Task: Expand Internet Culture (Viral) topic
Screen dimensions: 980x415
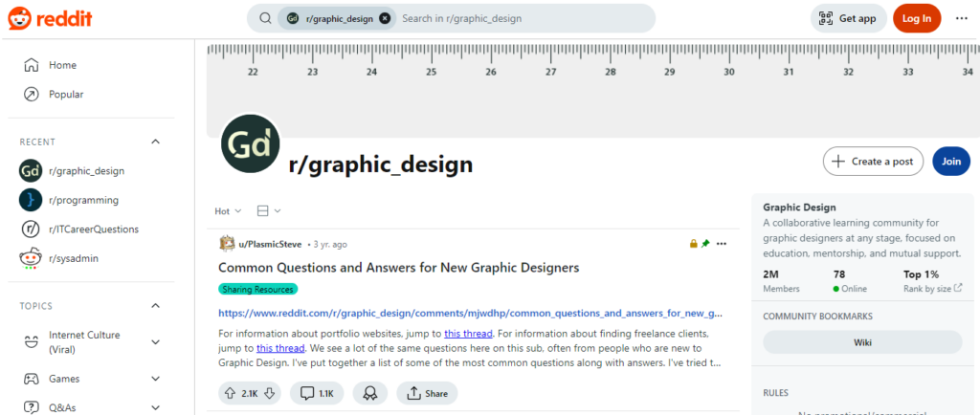Action: (x=156, y=342)
